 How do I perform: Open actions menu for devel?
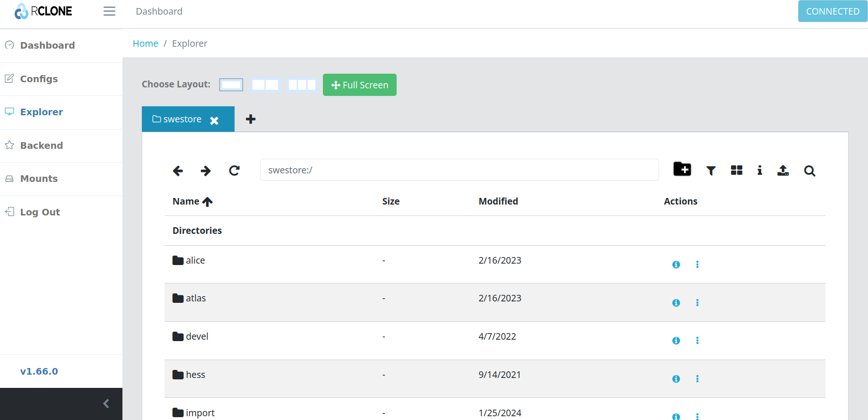point(697,341)
